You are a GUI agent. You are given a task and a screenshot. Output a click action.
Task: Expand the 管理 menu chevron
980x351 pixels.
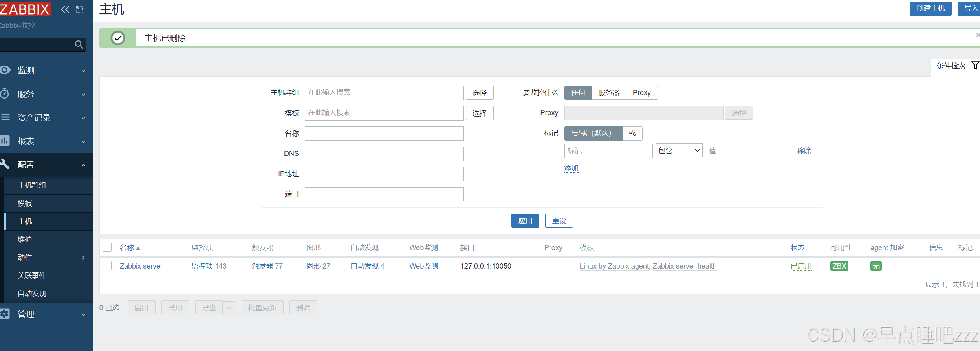(x=83, y=315)
